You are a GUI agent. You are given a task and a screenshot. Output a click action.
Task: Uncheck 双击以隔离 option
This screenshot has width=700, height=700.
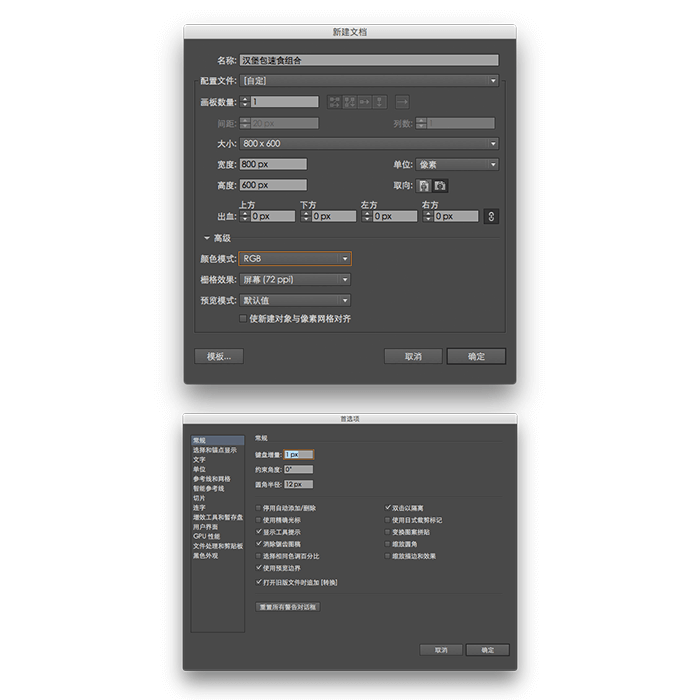tap(388, 508)
